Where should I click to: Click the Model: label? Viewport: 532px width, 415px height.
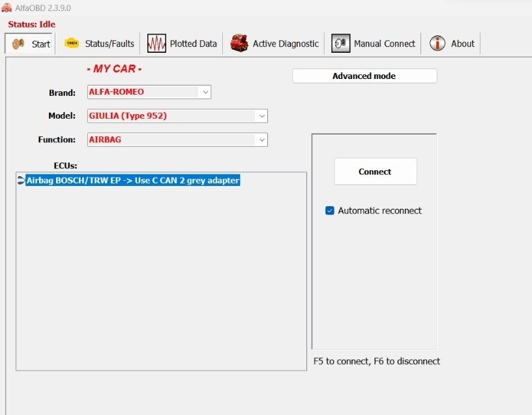click(62, 115)
